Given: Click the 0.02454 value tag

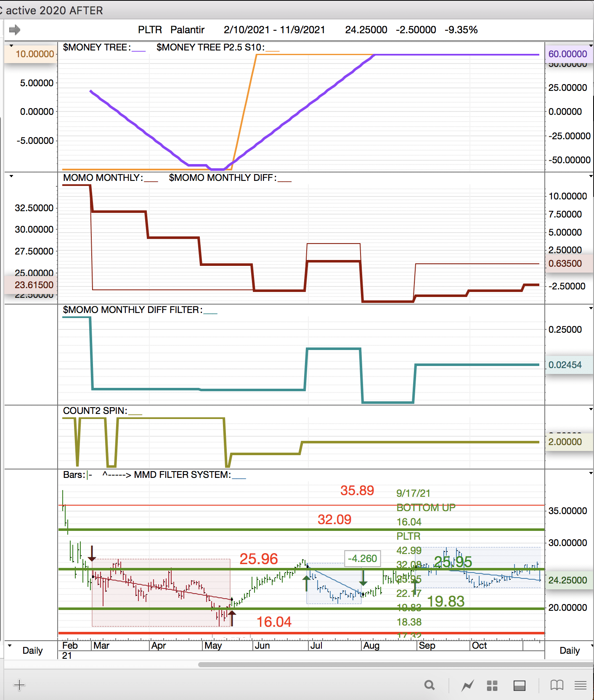Looking at the screenshot, I should pos(569,365).
